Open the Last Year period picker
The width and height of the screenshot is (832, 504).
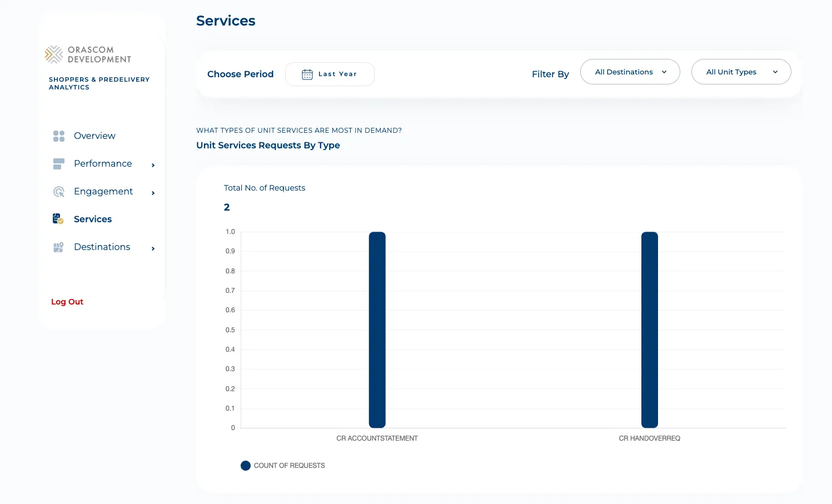pyautogui.click(x=330, y=74)
